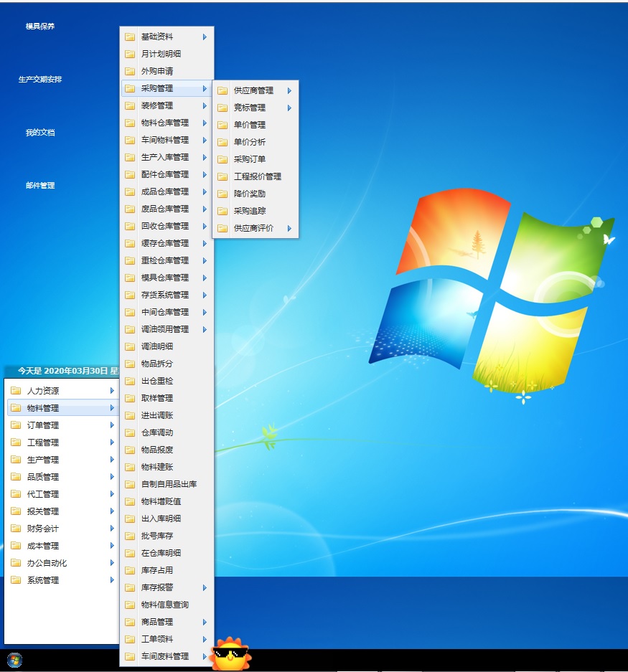The image size is (628, 672).
Task: Click the folder icon beside 工程报价管理
Action: (222, 176)
